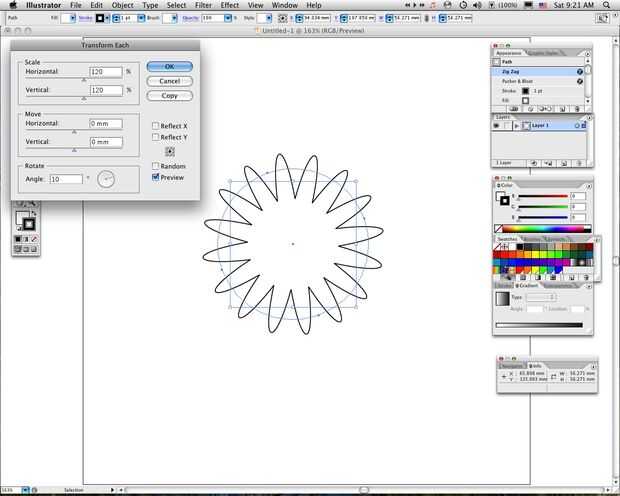Viewport: 620px width, 496px height.
Task: Click create new layer icon in Layers panel
Action: [x=564, y=163]
